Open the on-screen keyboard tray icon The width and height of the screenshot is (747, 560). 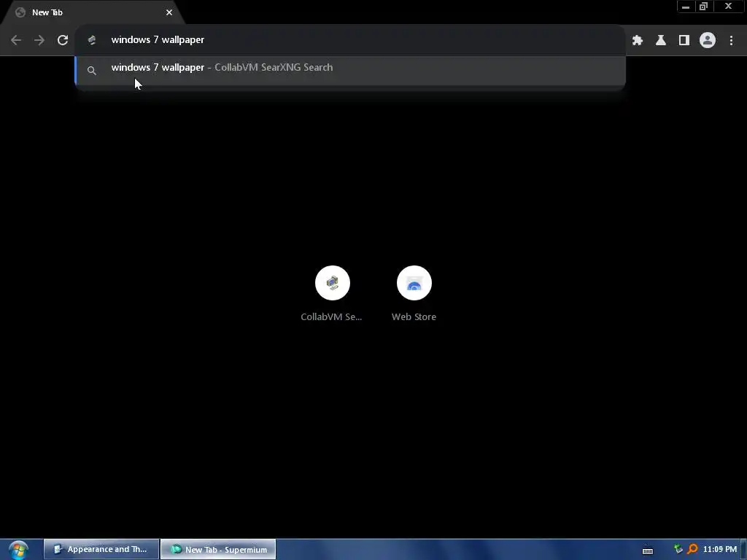[648, 550]
